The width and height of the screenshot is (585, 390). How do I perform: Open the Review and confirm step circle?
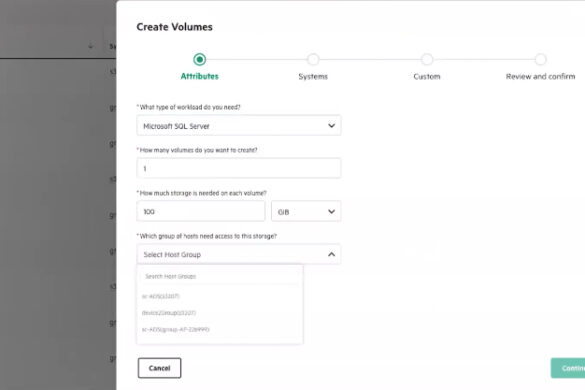click(541, 59)
